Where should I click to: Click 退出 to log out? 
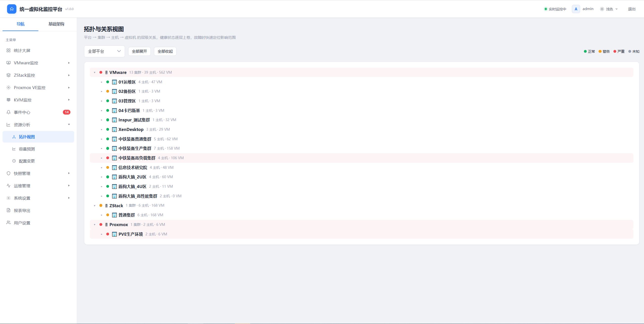[x=632, y=9]
